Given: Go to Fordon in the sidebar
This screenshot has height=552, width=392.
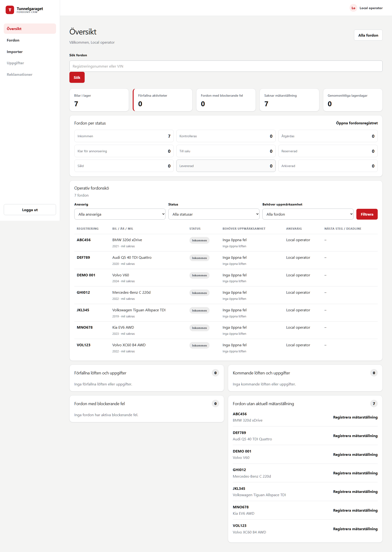Looking at the screenshot, I should (x=30, y=40).
